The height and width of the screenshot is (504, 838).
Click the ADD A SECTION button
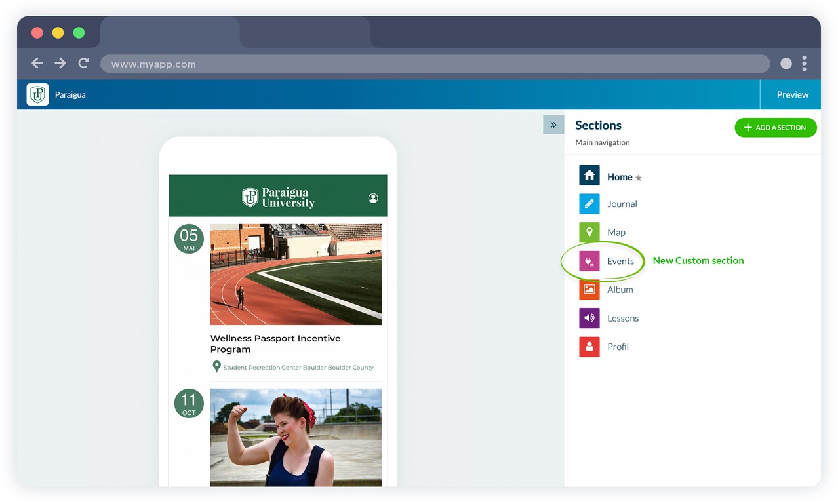pos(776,128)
